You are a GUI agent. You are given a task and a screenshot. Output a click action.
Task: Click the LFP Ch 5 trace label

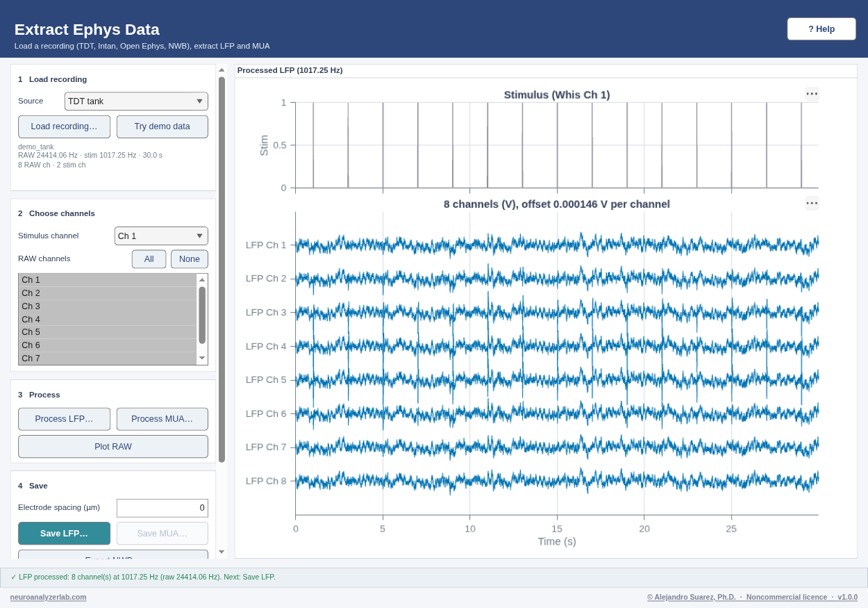click(266, 379)
